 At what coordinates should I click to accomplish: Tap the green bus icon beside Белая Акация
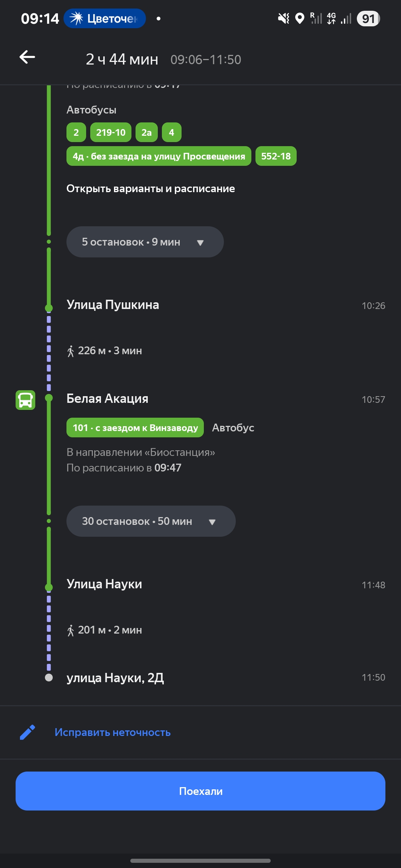click(x=25, y=400)
